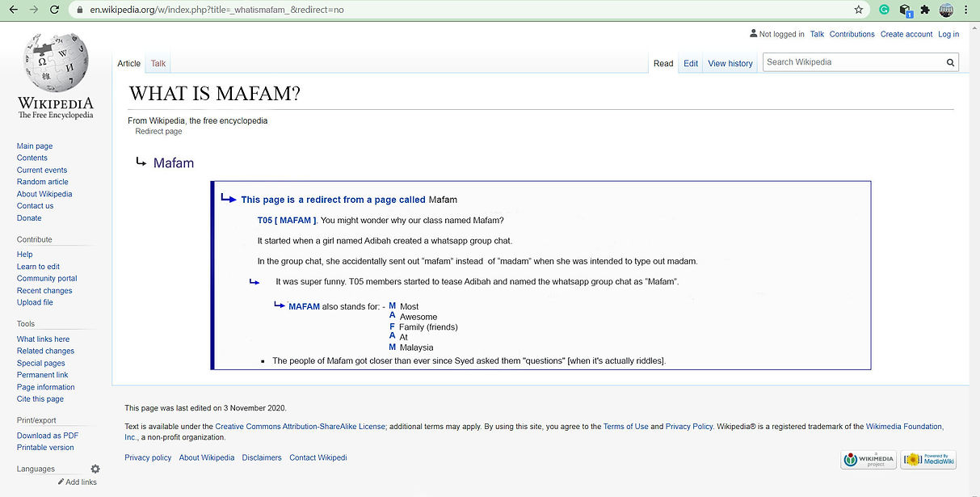Open Random article link

tap(43, 182)
